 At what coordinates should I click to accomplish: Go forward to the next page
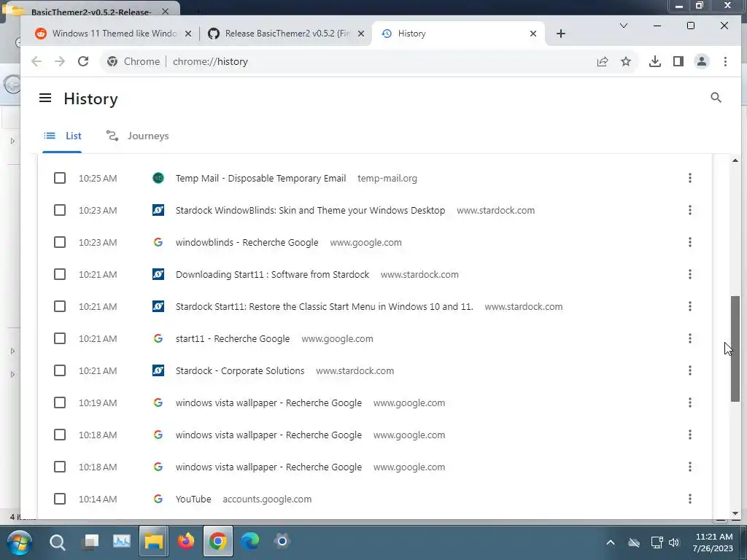[x=60, y=61]
